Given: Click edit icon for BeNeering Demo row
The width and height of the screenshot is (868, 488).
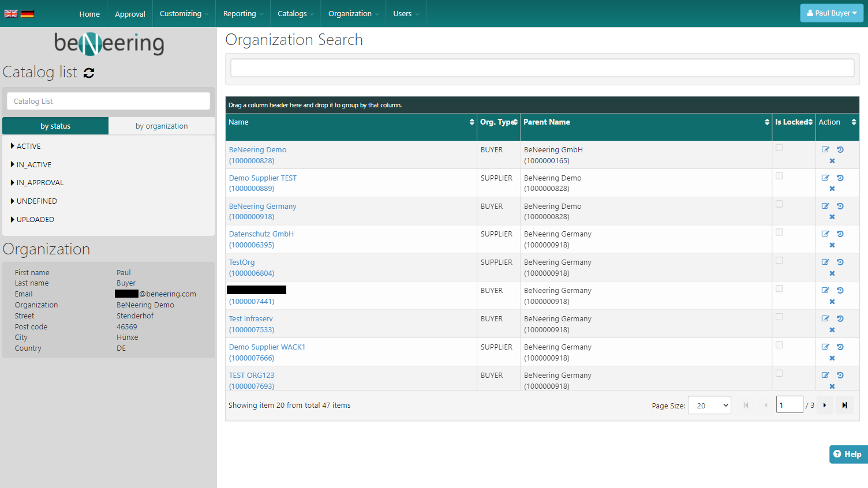Looking at the screenshot, I should [825, 149].
